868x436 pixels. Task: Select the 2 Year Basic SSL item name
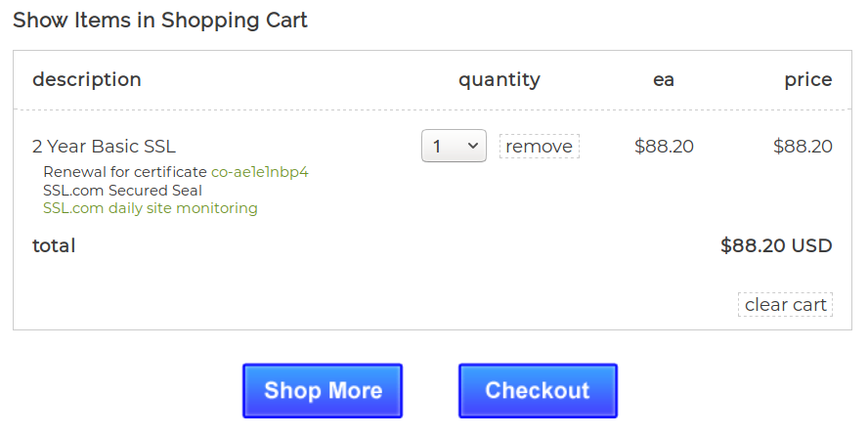(x=104, y=147)
